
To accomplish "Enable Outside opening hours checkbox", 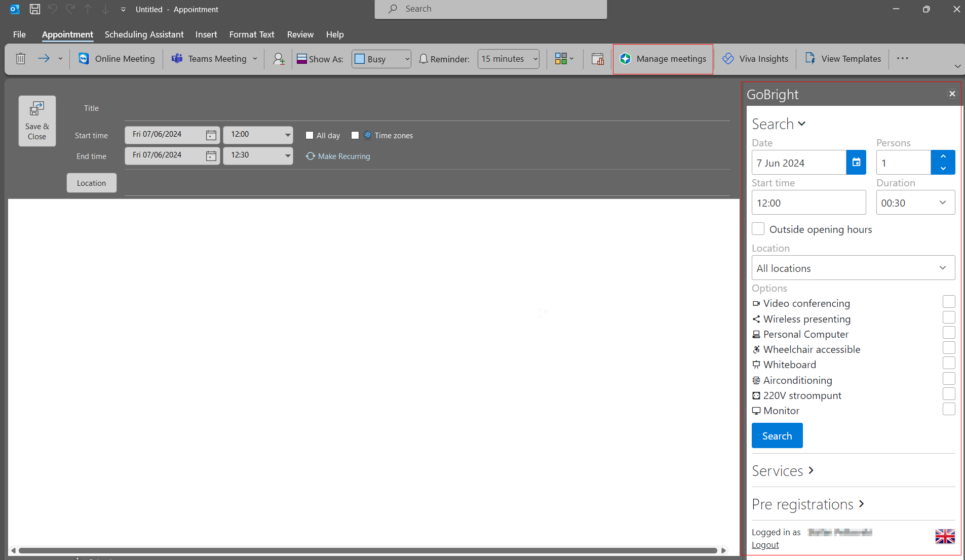I will click(x=758, y=229).
